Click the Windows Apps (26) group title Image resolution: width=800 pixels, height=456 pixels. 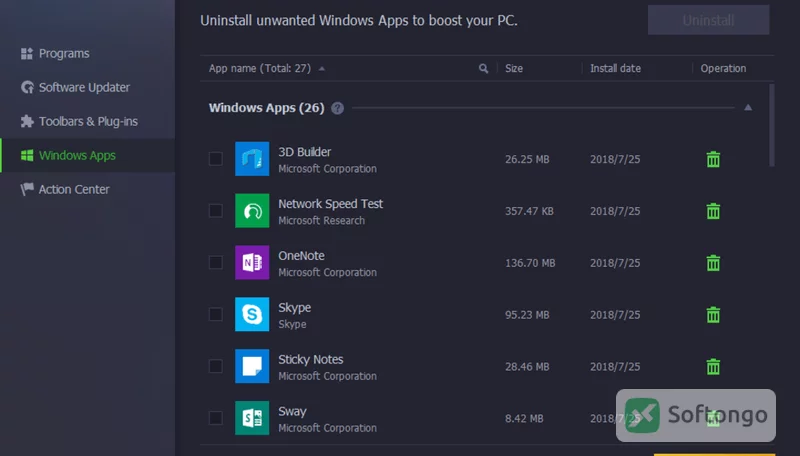point(266,108)
